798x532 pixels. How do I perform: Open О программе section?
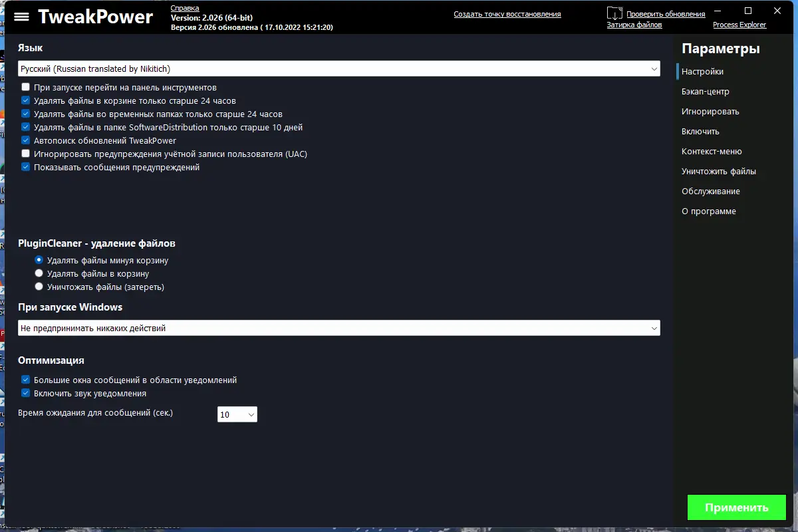coord(709,211)
